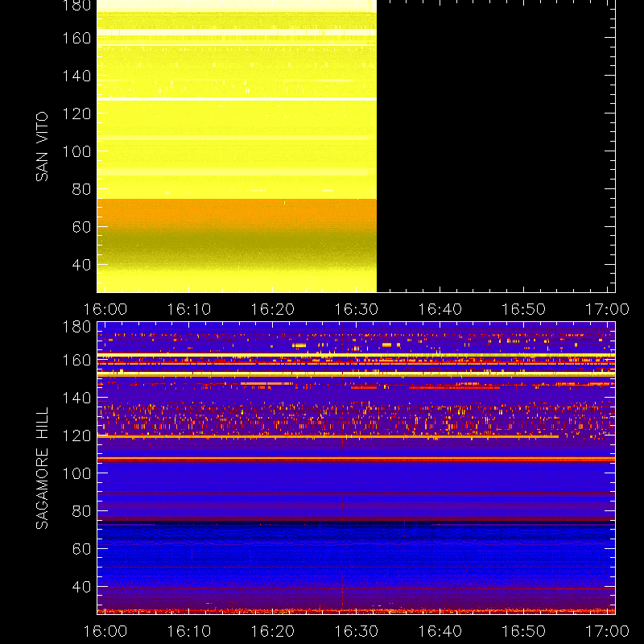Click the bright red line near 107 in Sagamore Hill
Image resolution: width=644 pixels, height=644 pixels.
pos(356,459)
